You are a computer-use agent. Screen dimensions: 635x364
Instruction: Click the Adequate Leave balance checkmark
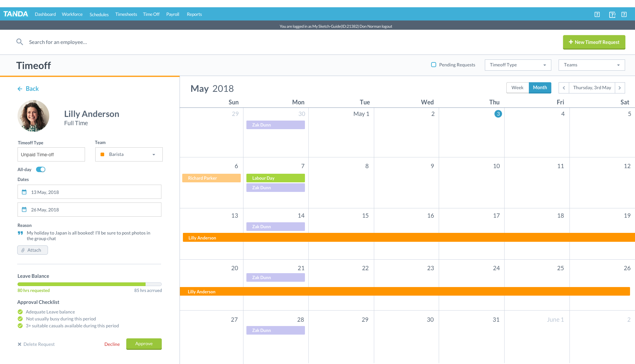20,312
